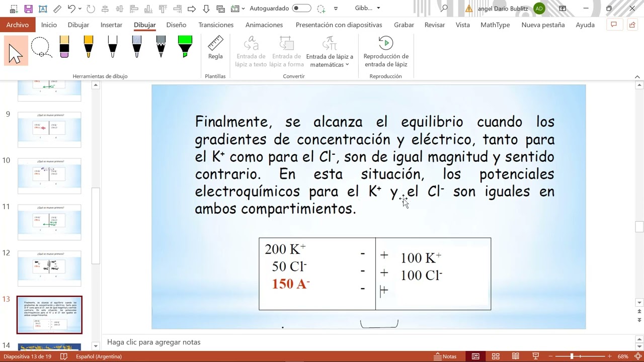
Task: Select slide 12 thumbnail
Action: 49,268
